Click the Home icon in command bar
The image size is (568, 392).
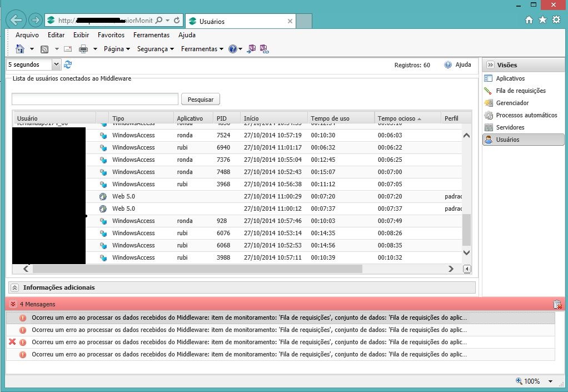click(20, 49)
